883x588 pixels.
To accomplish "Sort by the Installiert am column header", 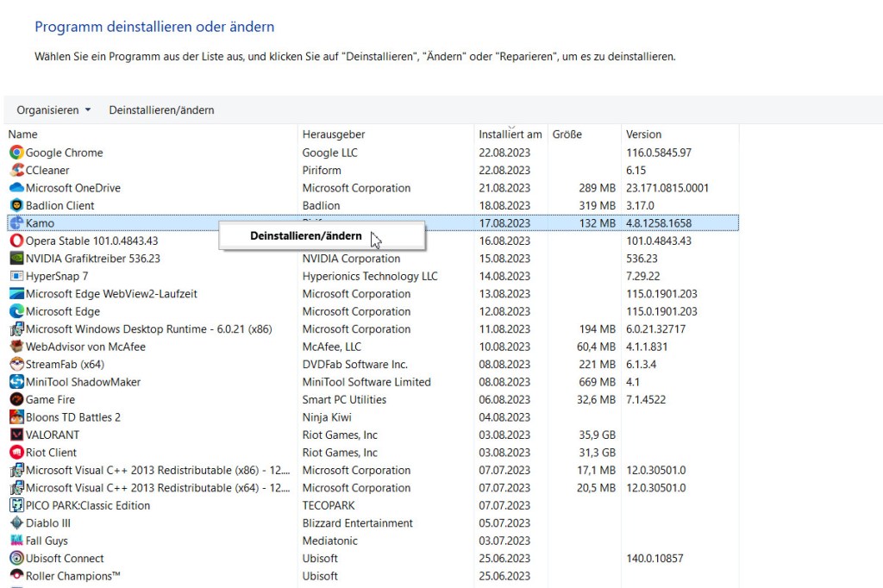I will [x=510, y=134].
